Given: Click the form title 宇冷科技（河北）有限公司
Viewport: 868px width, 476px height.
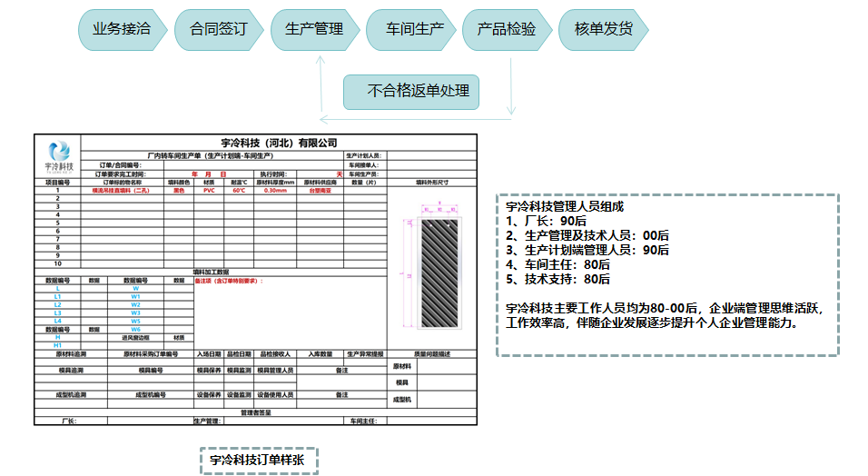Looking at the screenshot, I should [279, 143].
